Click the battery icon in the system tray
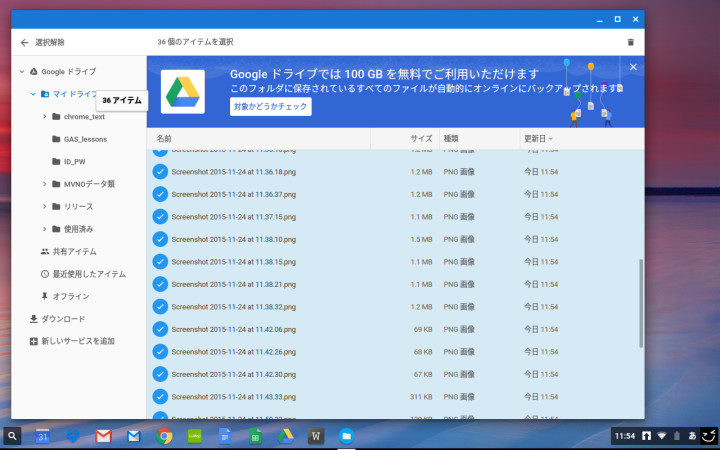Screen dimensions: 720x450 coord(677,436)
